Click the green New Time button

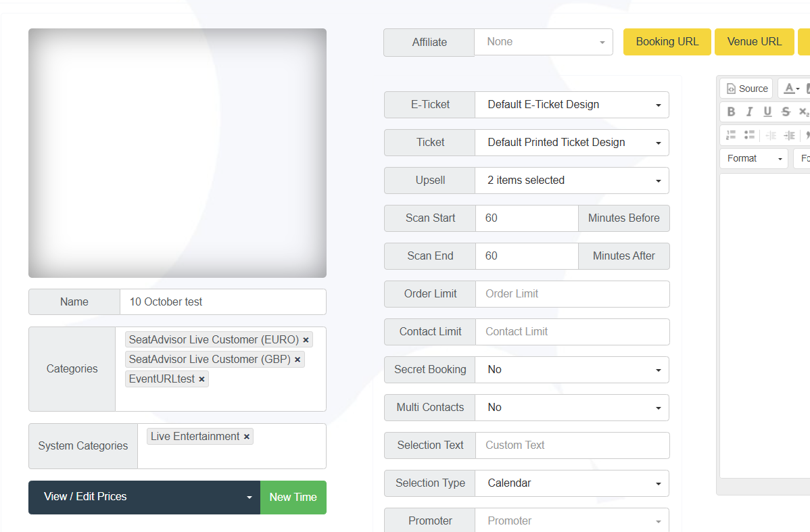(x=293, y=498)
